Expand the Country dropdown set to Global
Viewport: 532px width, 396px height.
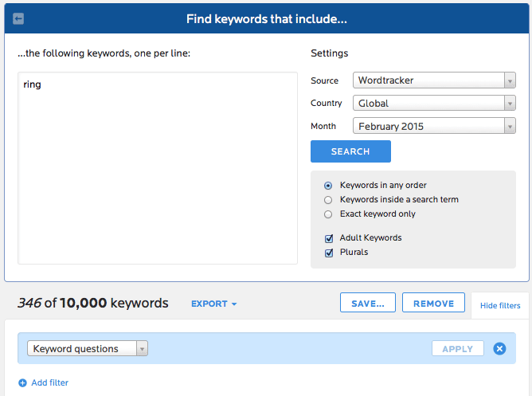pos(434,103)
